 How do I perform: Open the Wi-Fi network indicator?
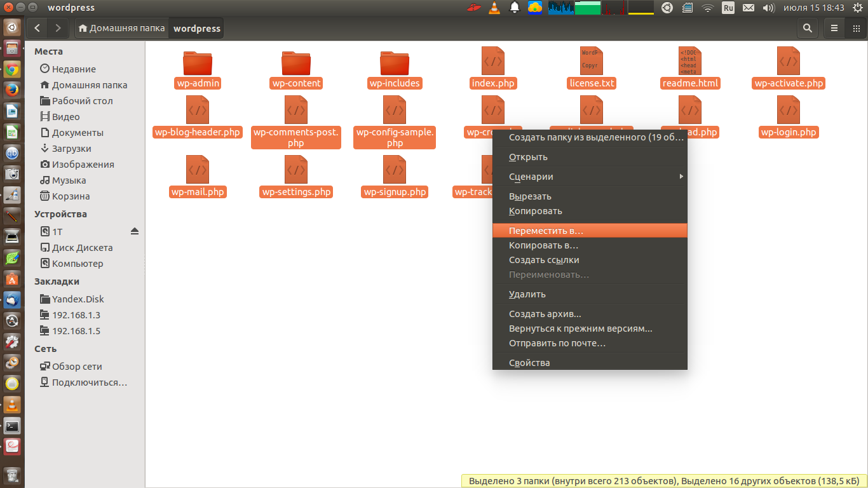click(x=708, y=8)
